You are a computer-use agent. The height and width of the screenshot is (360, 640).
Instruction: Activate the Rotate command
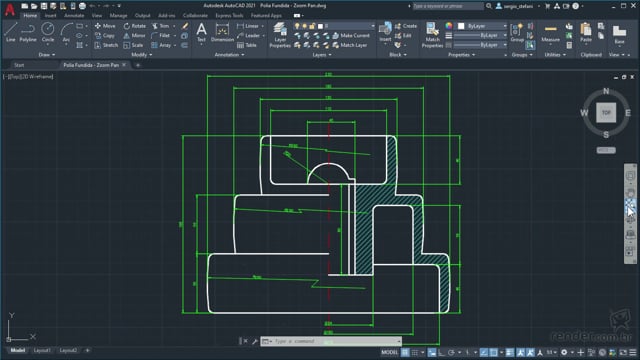pos(135,26)
